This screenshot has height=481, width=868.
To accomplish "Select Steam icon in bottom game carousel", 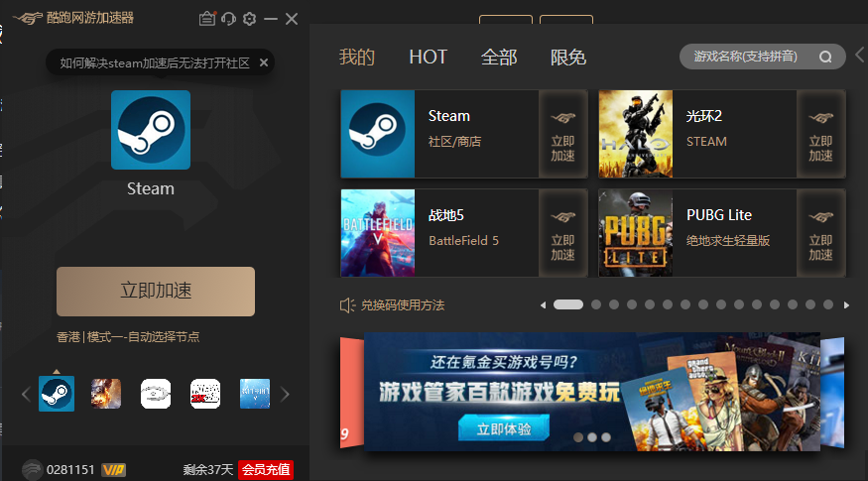I will pyautogui.click(x=57, y=394).
